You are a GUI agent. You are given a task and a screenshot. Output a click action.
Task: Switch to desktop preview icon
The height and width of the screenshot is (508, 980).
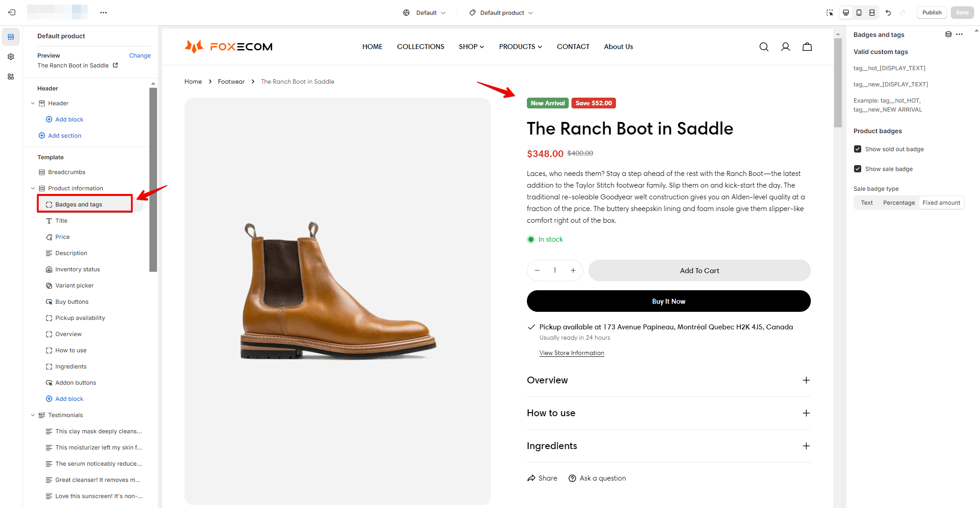click(846, 13)
